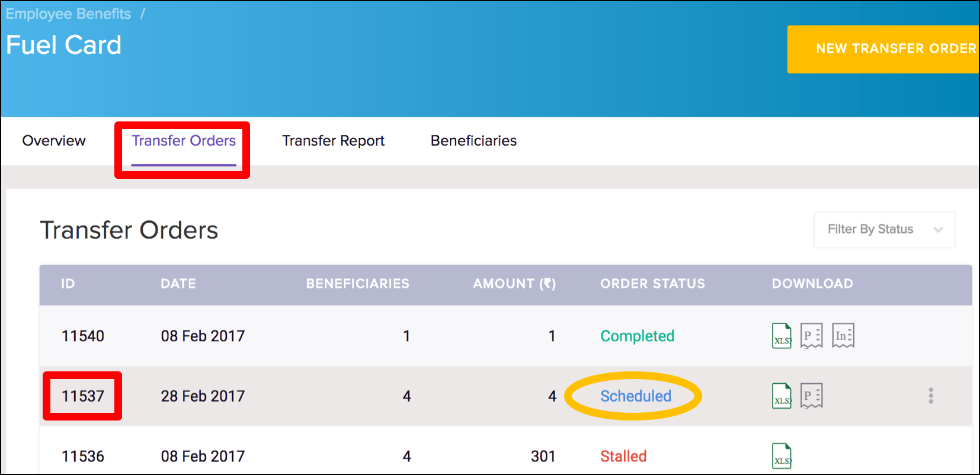Click the Employee Benefits breadcrumb link
The image size is (980, 475).
point(68,14)
